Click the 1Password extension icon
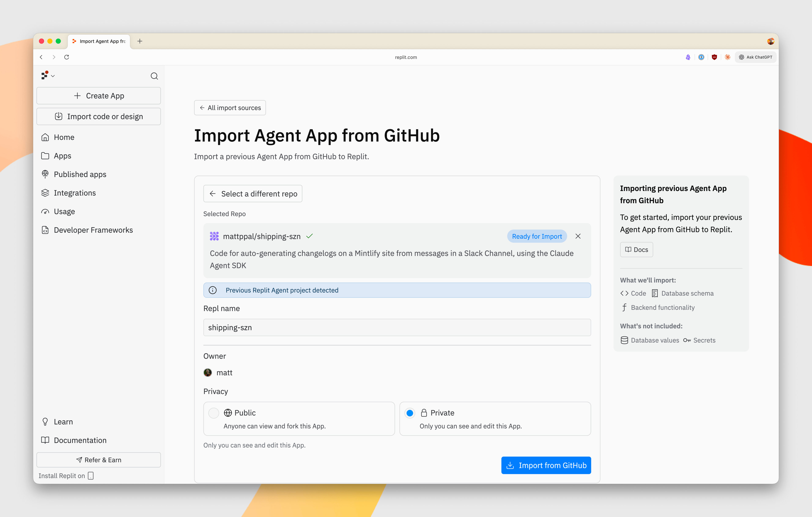The image size is (812, 517). 701,57
